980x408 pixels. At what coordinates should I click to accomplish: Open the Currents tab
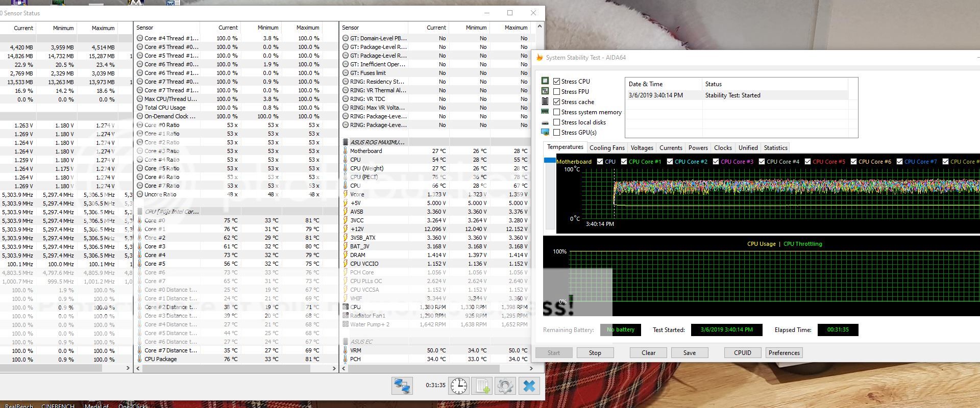click(671, 148)
